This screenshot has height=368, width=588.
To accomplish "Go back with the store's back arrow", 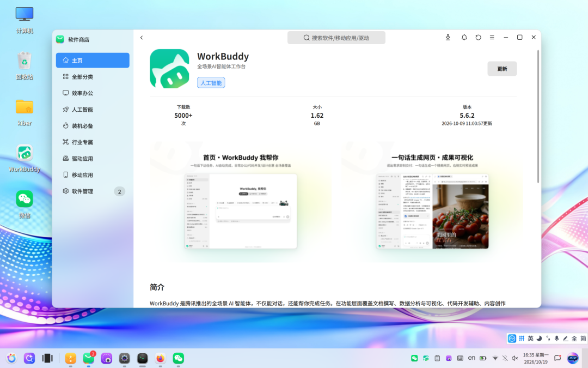I will [x=142, y=38].
